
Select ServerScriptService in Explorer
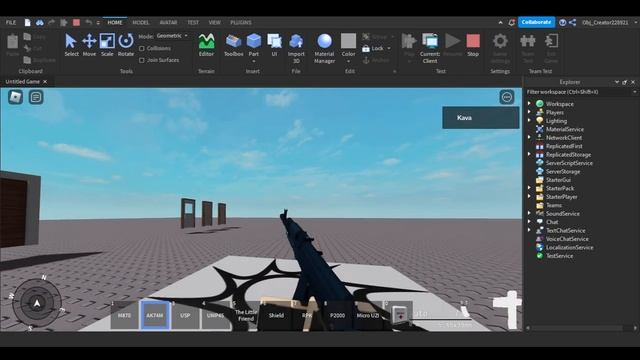coord(569,163)
